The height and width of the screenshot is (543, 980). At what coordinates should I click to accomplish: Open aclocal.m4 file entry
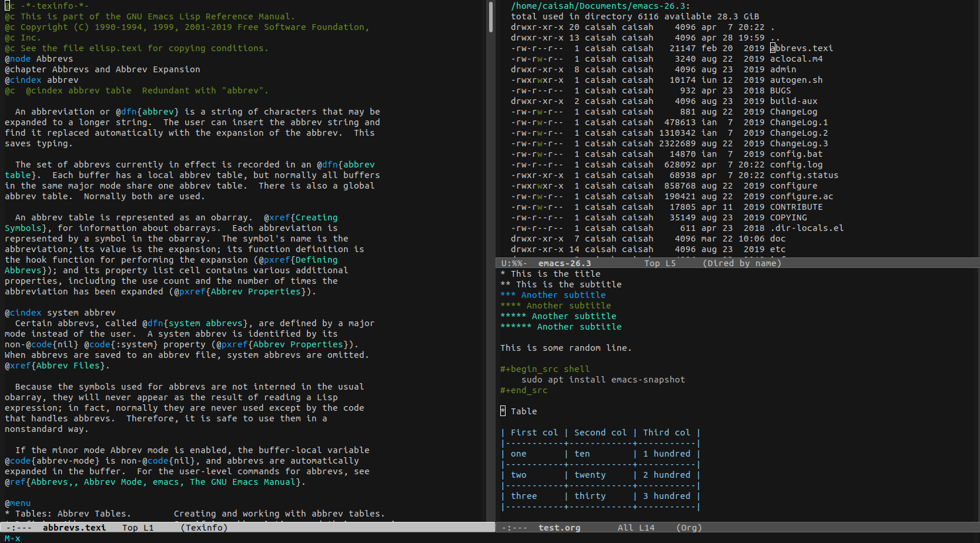click(797, 59)
